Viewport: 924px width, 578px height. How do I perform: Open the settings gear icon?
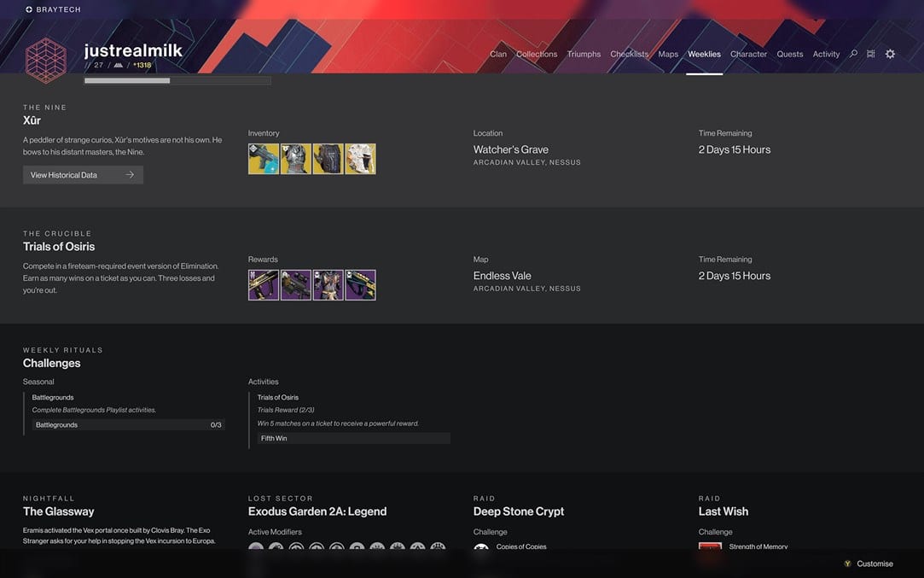890,54
